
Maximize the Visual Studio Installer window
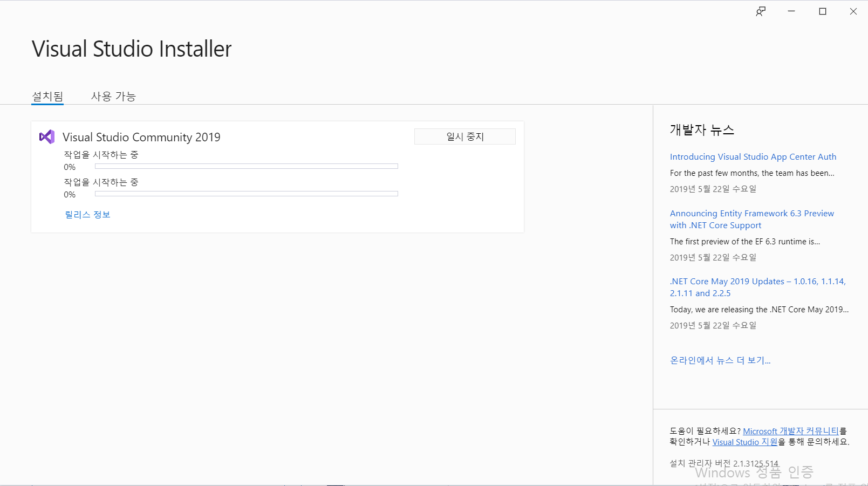823,11
